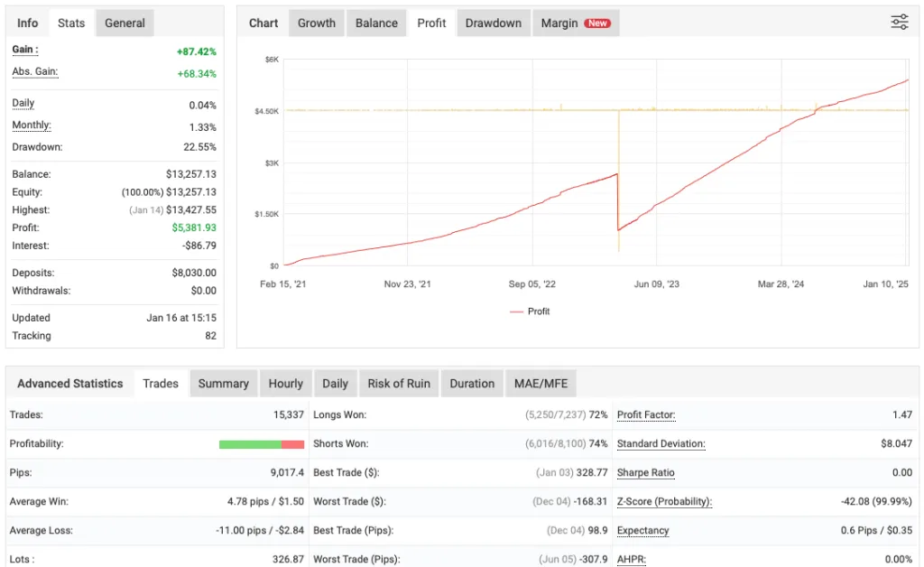Image resolution: width=924 pixels, height=567 pixels.
Task: Open Z-Score (Probability) details
Action: [665, 501]
